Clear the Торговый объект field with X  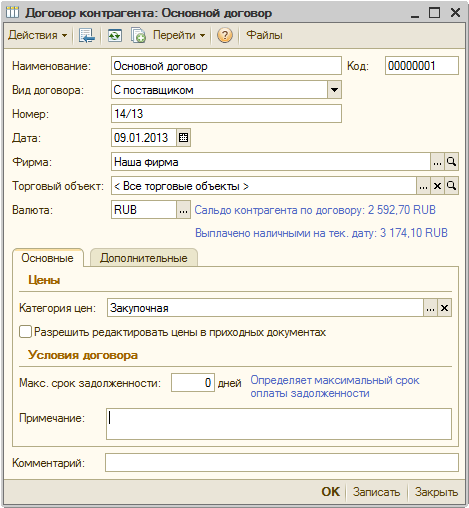point(437,186)
